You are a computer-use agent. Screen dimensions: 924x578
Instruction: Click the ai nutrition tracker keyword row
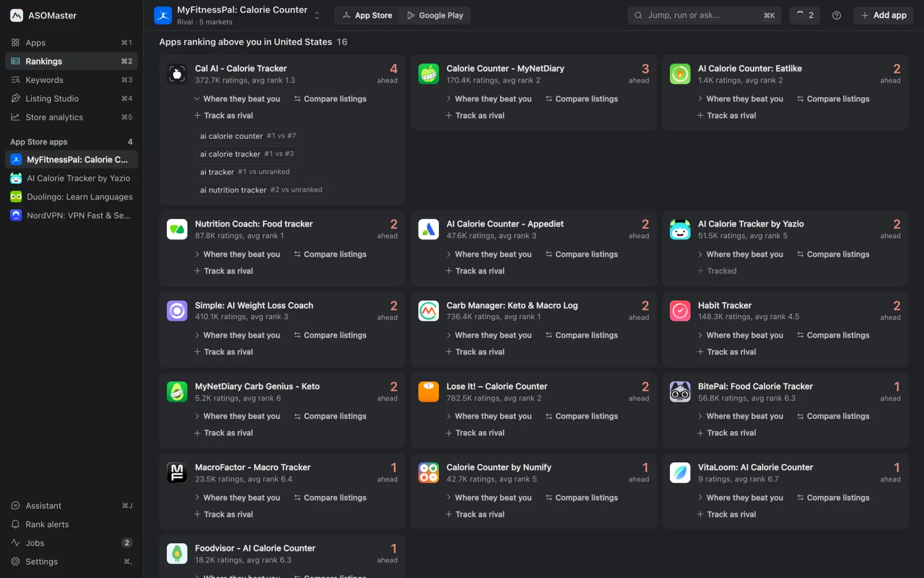[x=261, y=190]
